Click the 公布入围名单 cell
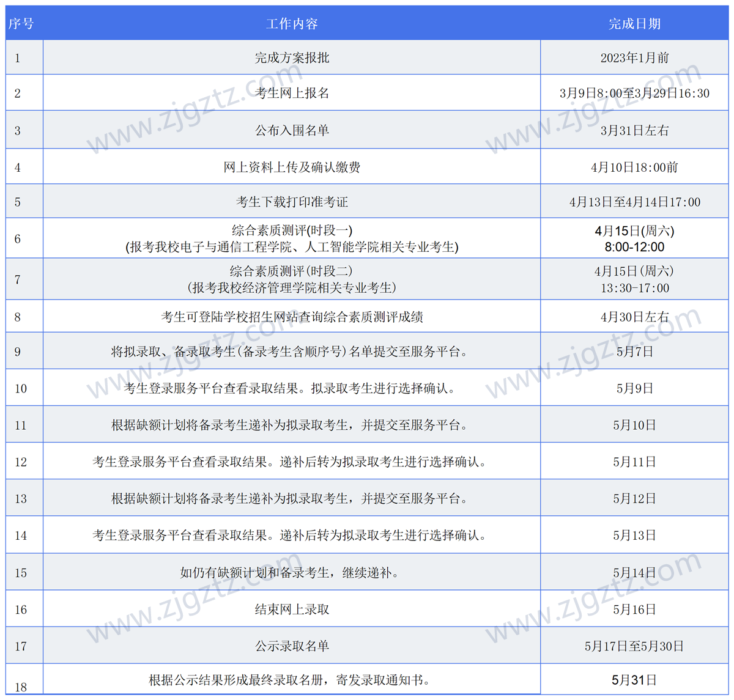 (x=292, y=130)
